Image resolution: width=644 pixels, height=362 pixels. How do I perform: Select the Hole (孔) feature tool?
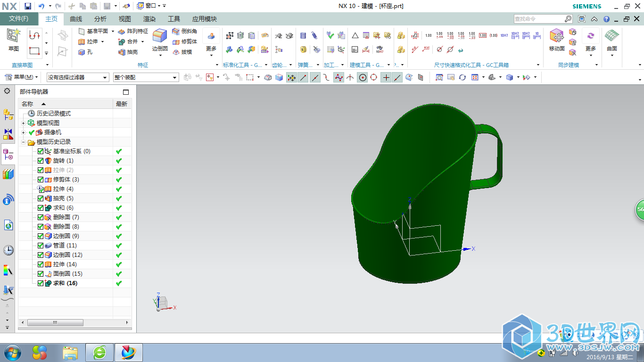pos(85,52)
